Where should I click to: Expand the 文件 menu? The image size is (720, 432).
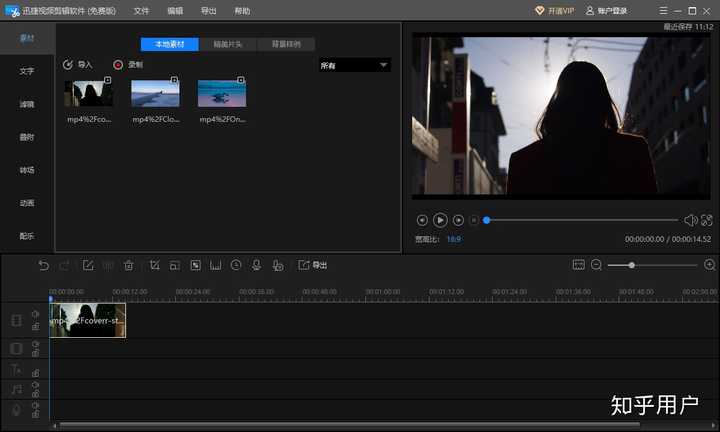tap(141, 10)
